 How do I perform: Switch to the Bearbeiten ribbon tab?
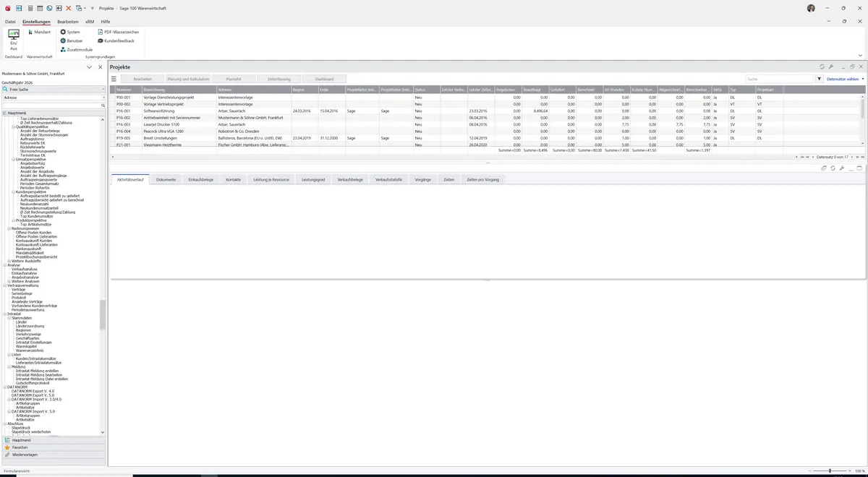click(68, 22)
